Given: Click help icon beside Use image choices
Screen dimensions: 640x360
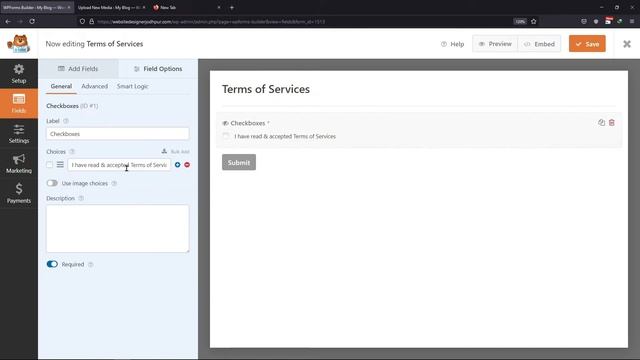Looking at the screenshot, I should (x=114, y=184).
